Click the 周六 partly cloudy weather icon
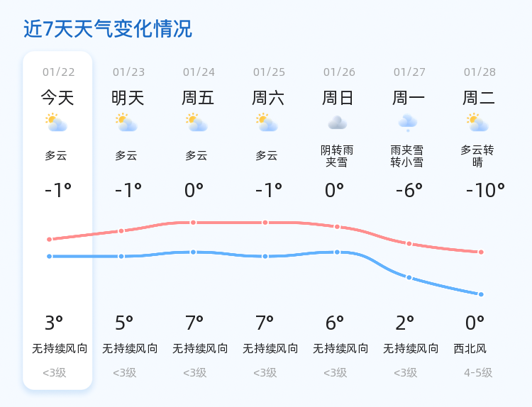532x407 pixels. tap(267, 123)
